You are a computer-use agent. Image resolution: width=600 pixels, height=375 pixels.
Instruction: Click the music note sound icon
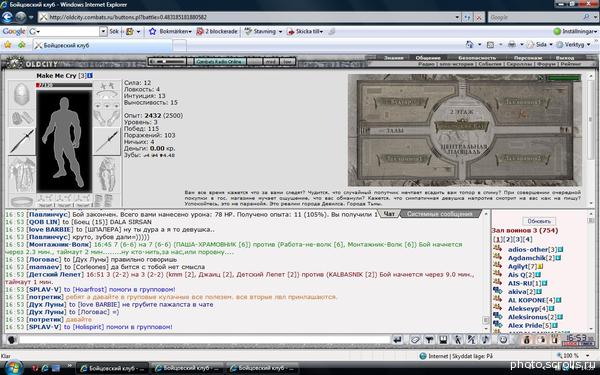pos(485,339)
